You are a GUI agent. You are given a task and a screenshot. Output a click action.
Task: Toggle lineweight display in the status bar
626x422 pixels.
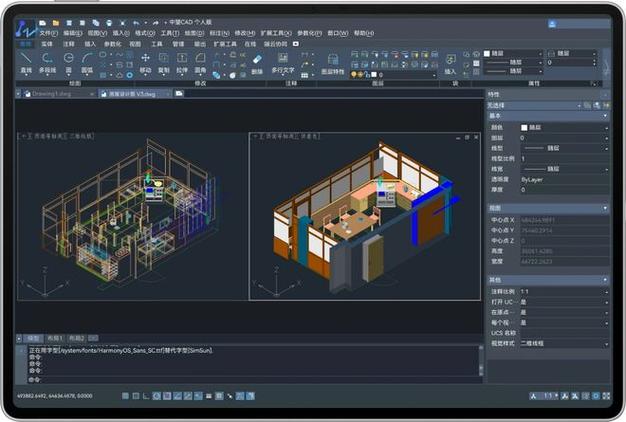208,396
